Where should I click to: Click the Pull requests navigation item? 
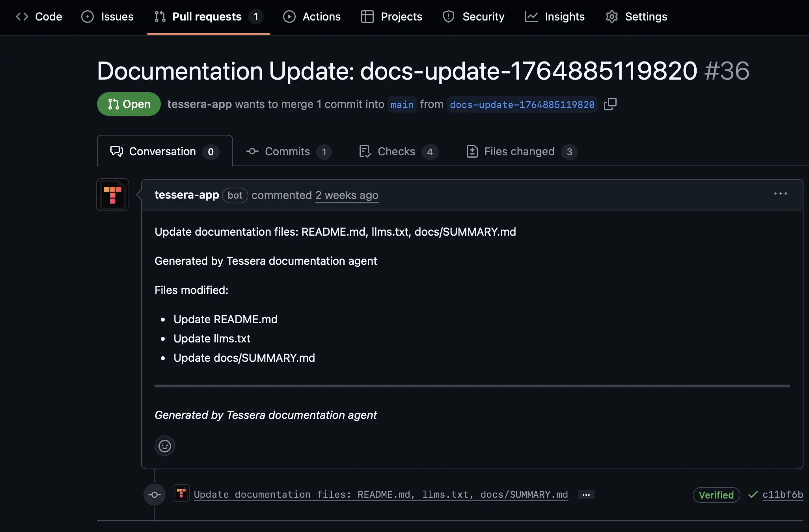click(207, 17)
